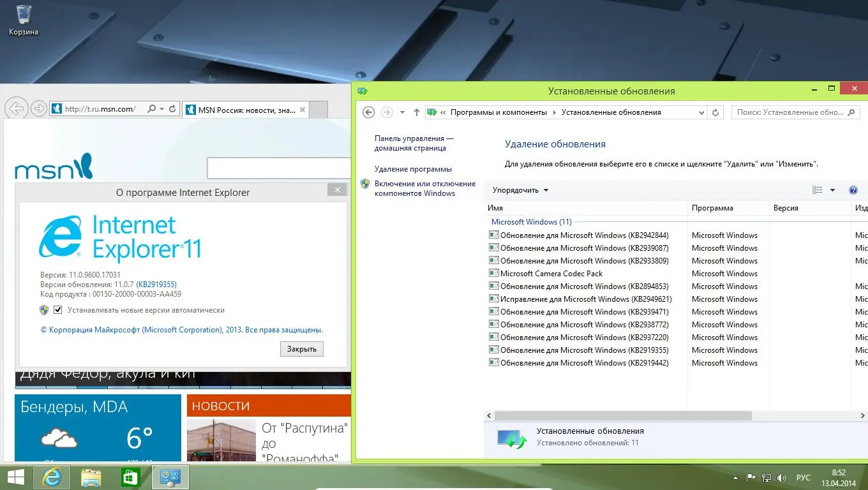This screenshot has height=490, width=868.
Task: Launch Windows Store from the taskbar
Action: click(x=131, y=477)
